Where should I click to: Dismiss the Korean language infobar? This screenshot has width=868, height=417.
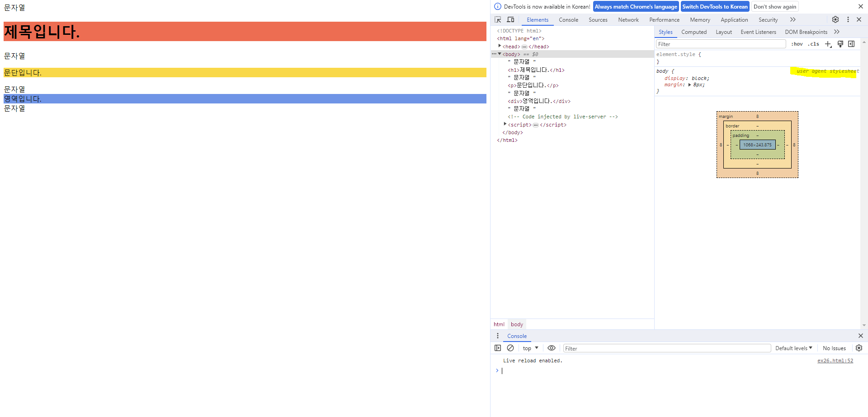(x=861, y=6)
